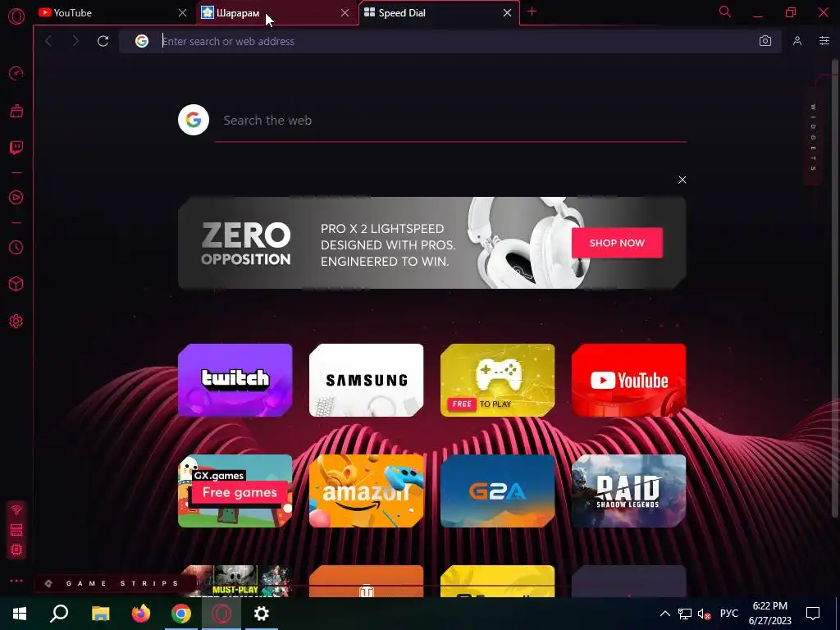
Task: Open the YouTube speed dial tile
Action: pos(629,381)
